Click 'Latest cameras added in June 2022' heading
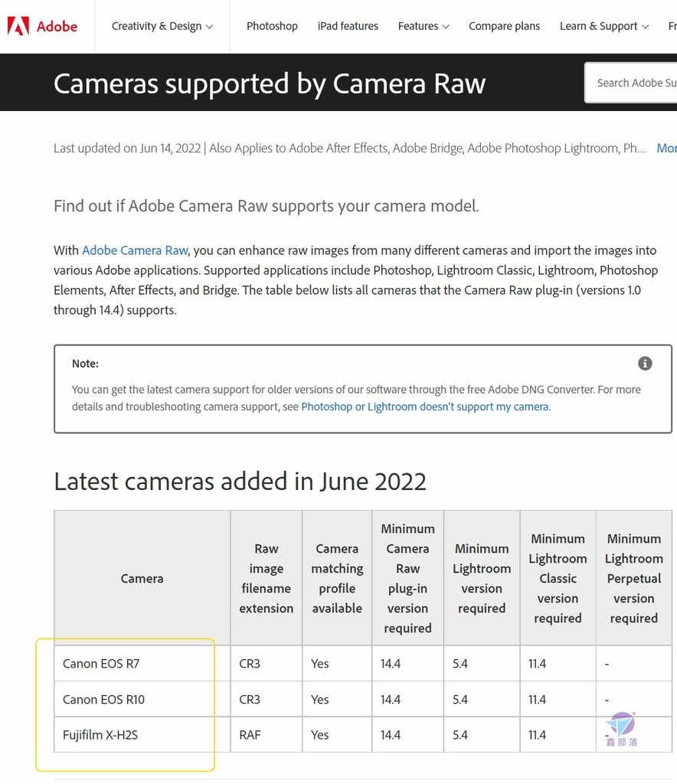 click(240, 482)
